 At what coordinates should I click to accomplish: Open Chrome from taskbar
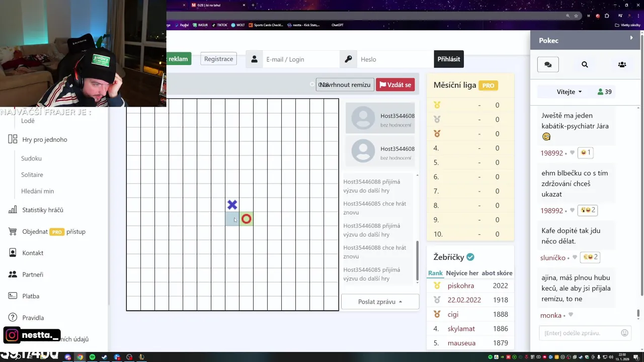(x=79, y=357)
